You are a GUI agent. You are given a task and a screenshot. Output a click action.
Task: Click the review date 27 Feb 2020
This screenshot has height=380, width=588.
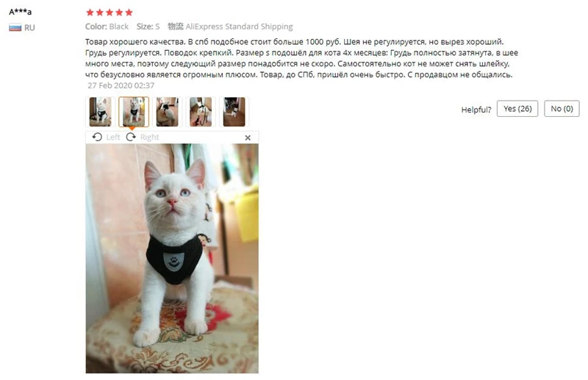pyautogui.click(x=121, y=85)
